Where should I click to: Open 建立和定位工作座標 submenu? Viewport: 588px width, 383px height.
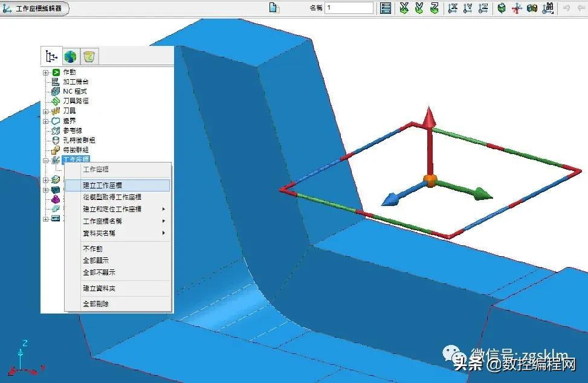coord(118,209)
